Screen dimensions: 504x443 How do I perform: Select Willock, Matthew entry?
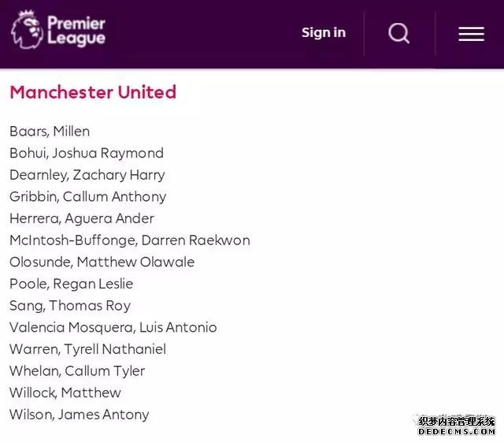point(65,393)
